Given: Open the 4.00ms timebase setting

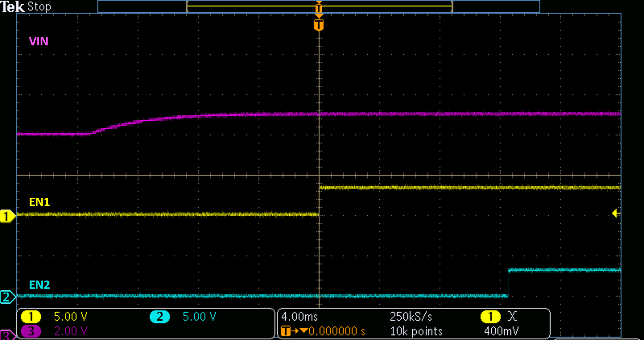Looking at the screenshot, I should click(x=299, y=317).
